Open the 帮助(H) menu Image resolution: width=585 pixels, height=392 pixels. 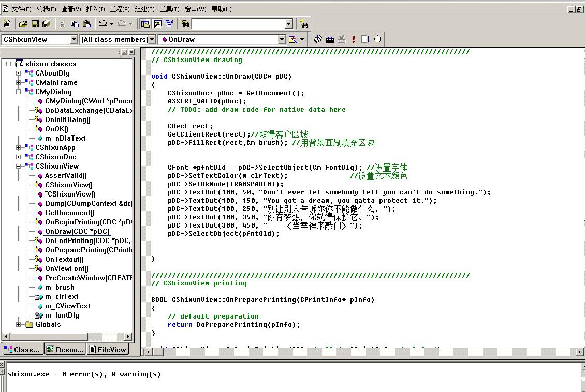221,9
